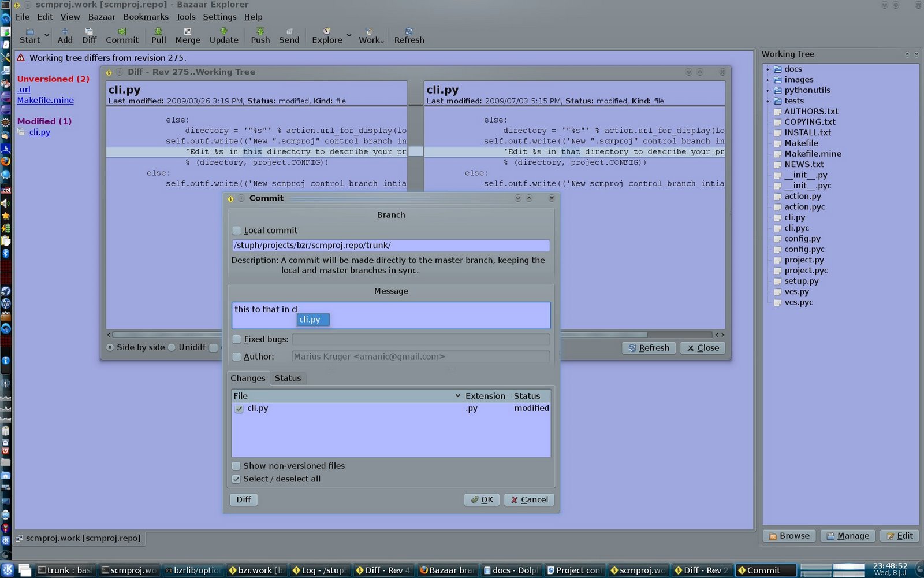
Task: Click the Explore toolbar icon
Action: click(327, 35)
